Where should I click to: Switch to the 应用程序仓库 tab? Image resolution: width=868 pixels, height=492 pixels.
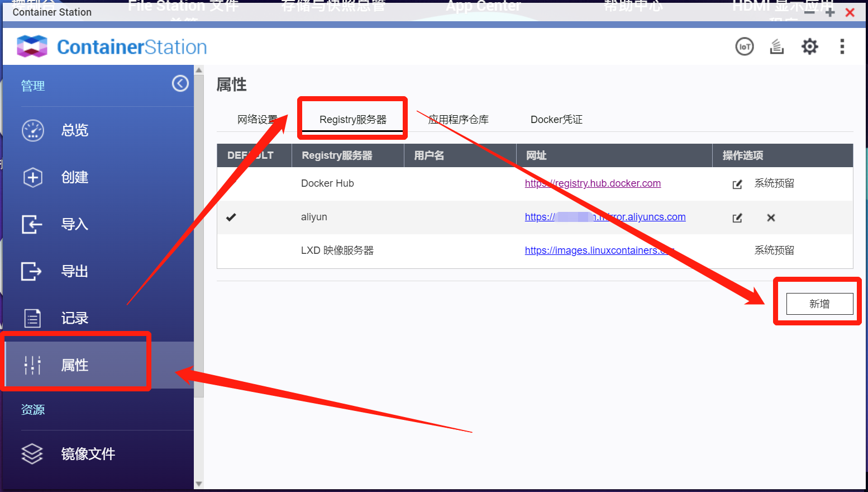point(459,120)
